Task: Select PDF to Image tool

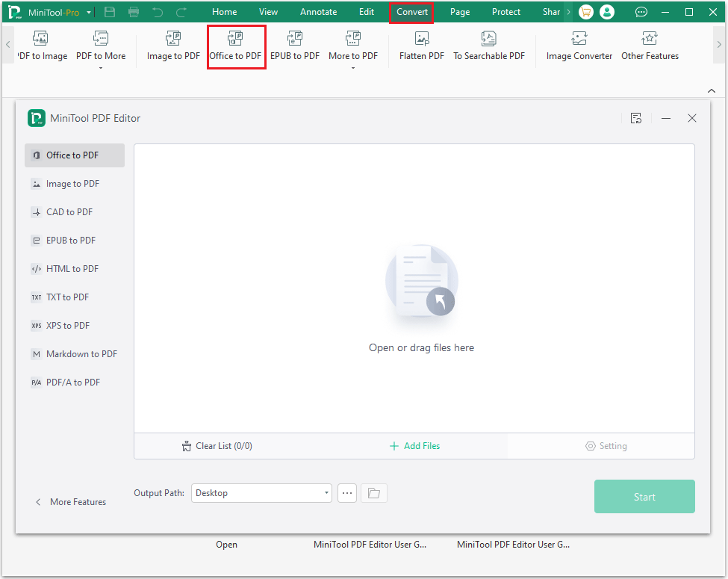Action: [42, 46]
